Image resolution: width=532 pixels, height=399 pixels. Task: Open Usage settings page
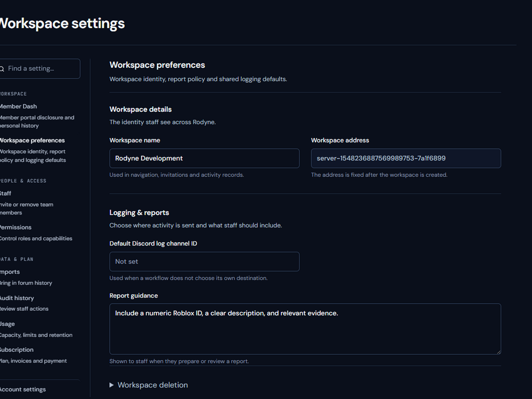pyautogui.click(x=8, y=324)
